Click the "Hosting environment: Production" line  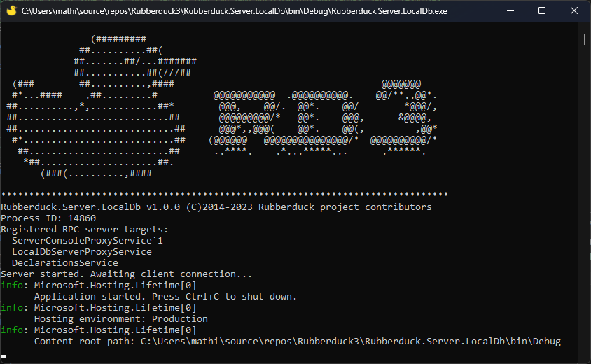(120, 318)
